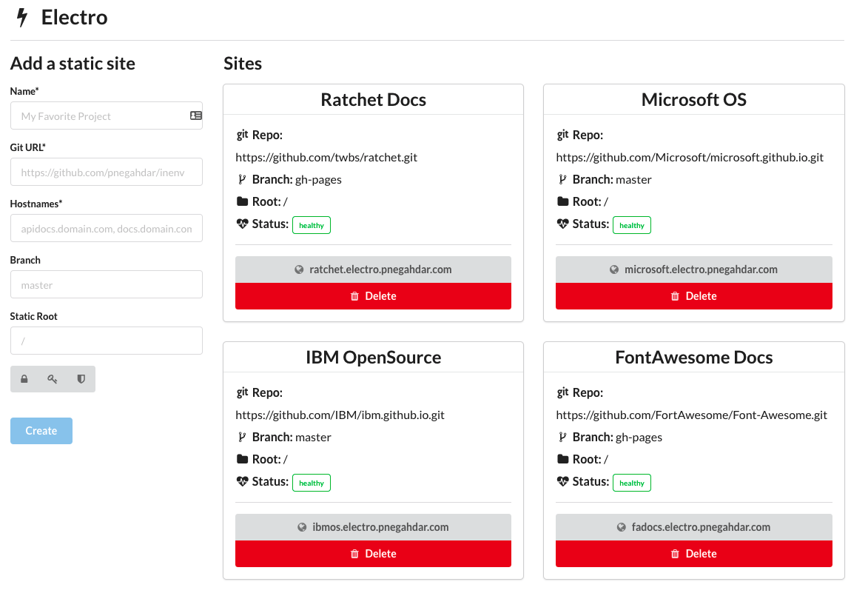
Task: Click the branch icon in Ratchet Docs card
Action: (x=242, y=179)
